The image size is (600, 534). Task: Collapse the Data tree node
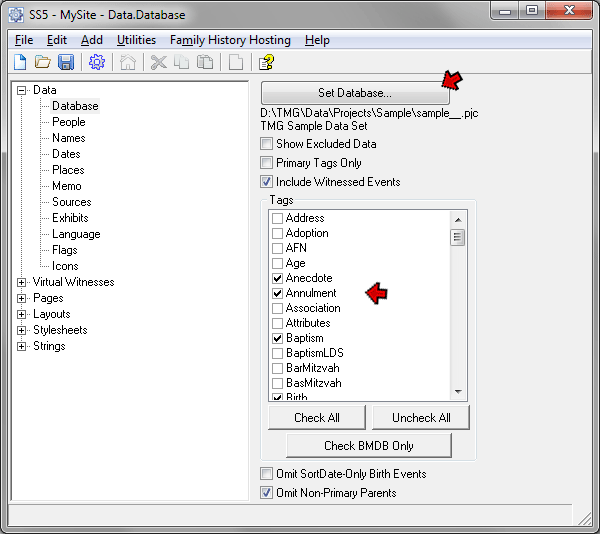coord(22,90)
